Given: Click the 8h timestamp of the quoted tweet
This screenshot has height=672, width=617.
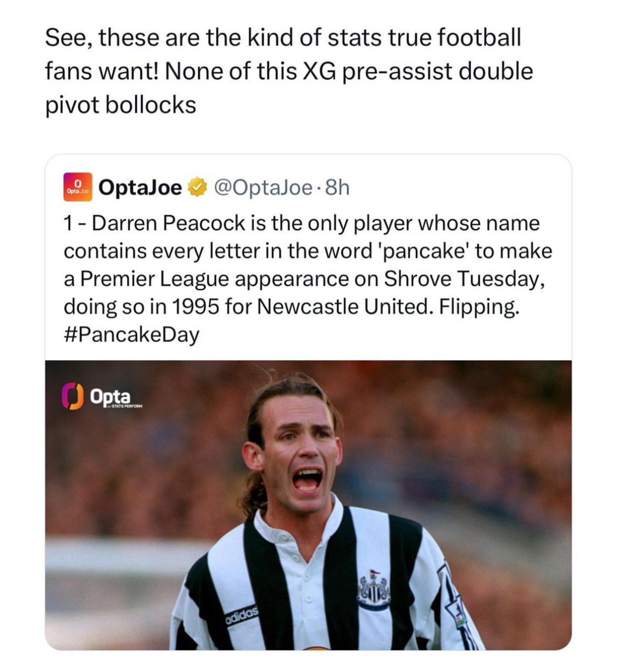Looking at the screenshot, I should [336, 187].
